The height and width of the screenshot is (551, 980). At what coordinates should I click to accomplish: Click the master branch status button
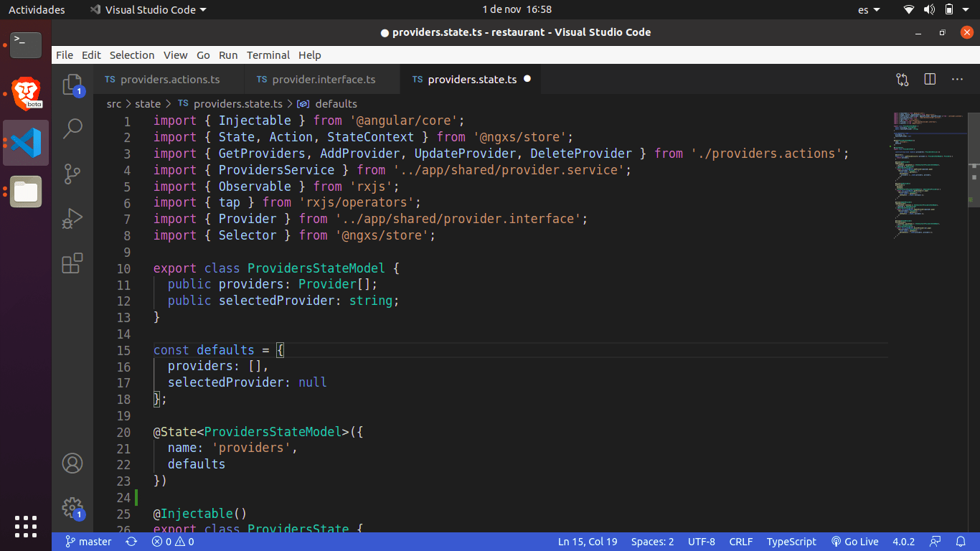click(x=88, y=542)
